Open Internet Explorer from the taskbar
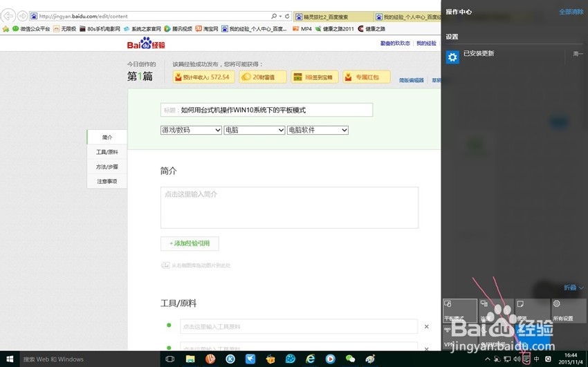The height and width of the screenshot is (367, 588). click(x=311, y=359)
